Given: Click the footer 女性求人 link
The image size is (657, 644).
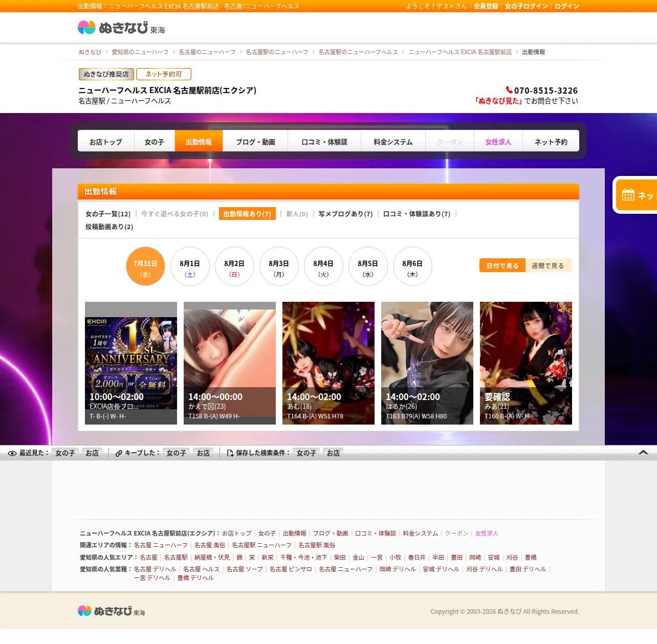Looking at the screenshot, I should click(x=487, y=534).
